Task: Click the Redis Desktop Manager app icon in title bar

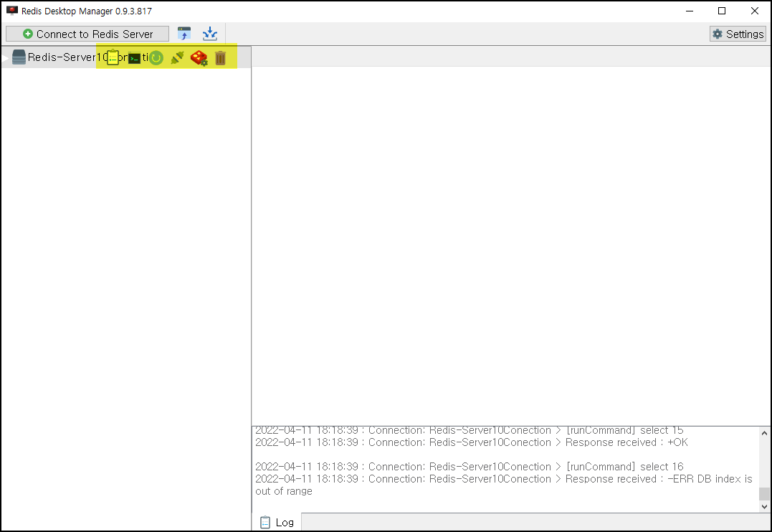Action: tap(11, 11)
